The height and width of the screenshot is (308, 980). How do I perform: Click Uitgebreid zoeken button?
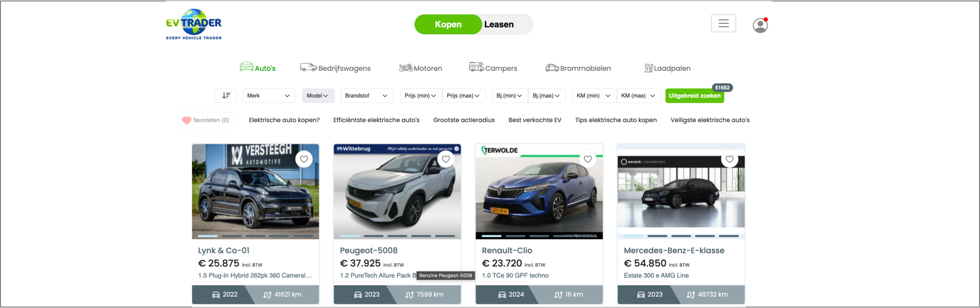click(x=695, y=96)
